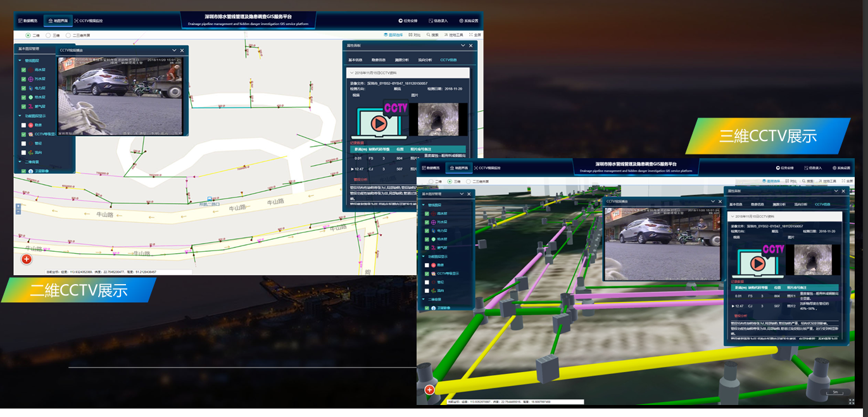Viewport: 868px width, 417px height.
Task: Click the red plus button on 2D map
Action: pyautogui.click(x=27, y=259)
